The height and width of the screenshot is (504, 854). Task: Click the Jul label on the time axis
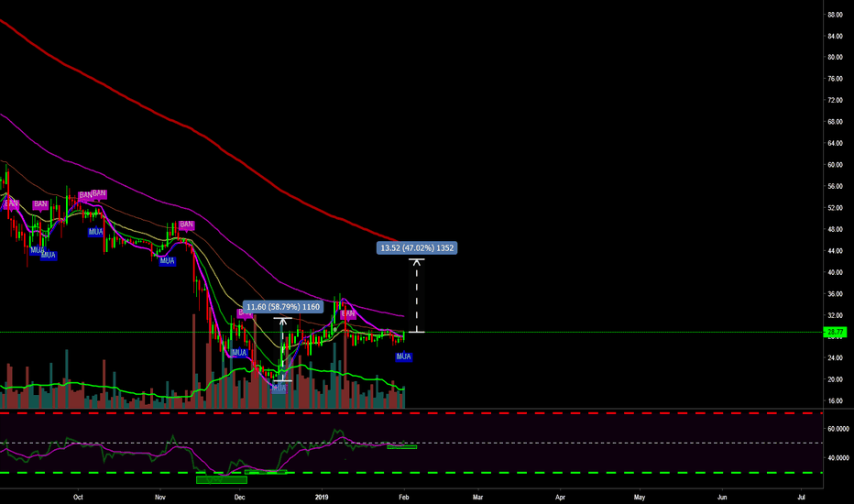[801, 497]
